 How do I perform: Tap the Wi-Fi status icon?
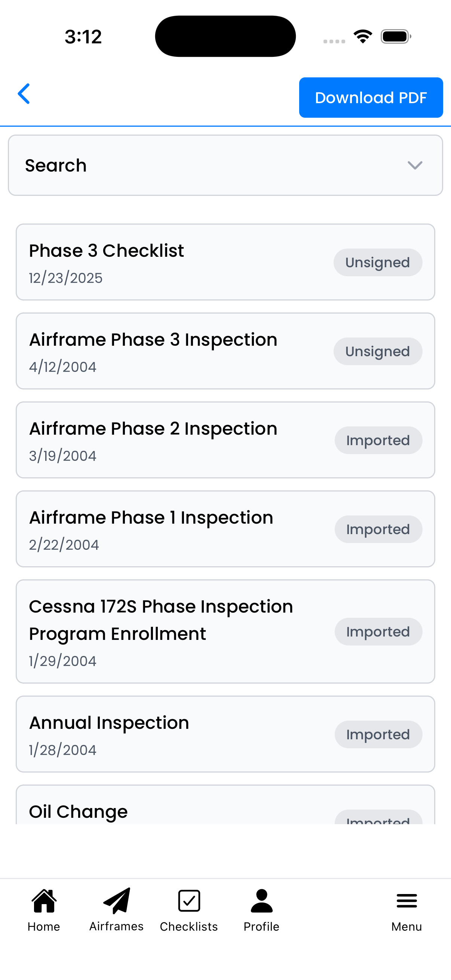click(363, 37)
